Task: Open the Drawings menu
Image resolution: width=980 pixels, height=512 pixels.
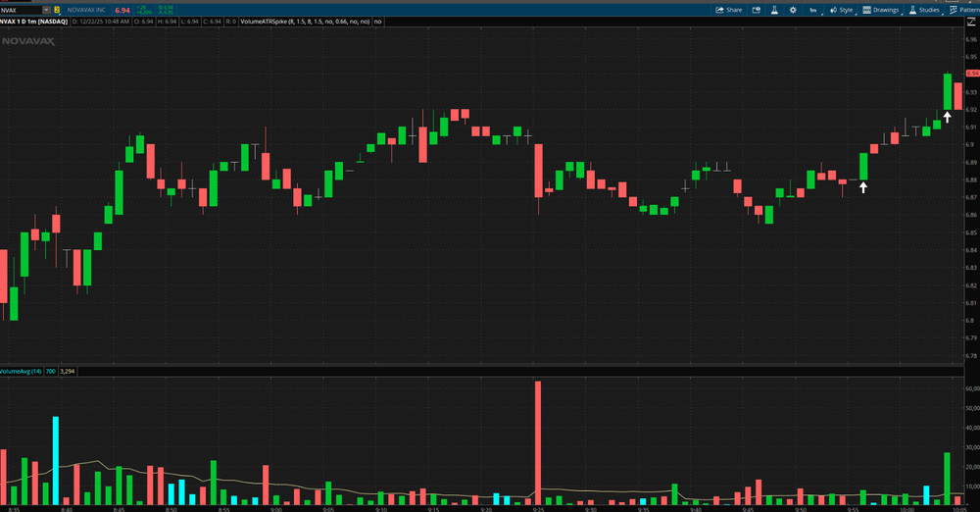Action: 881,10
